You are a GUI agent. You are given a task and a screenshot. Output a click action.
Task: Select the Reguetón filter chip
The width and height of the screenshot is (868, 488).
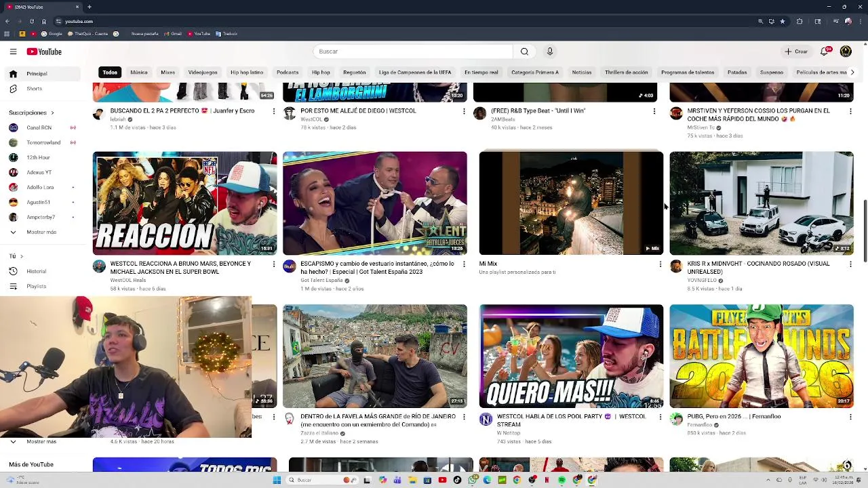coord(355,72)
